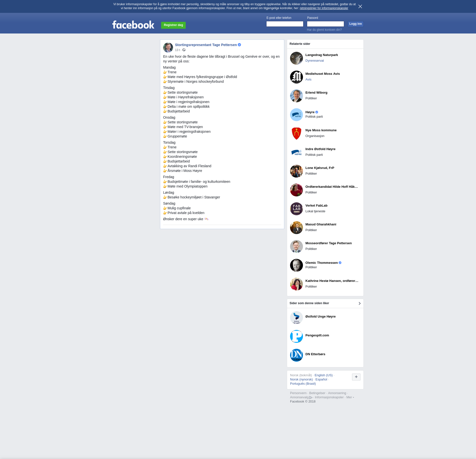The height and width of the screenshot is (459, 476).
Task: Open Langedrag Naturpark page avatar
Action: pyautogui.click(x=296, y=58)
